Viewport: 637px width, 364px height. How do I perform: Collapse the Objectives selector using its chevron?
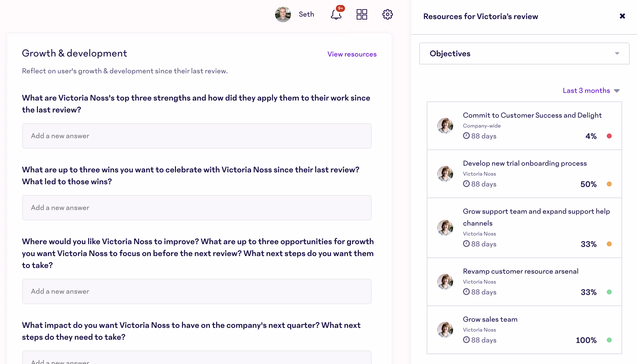617,53
